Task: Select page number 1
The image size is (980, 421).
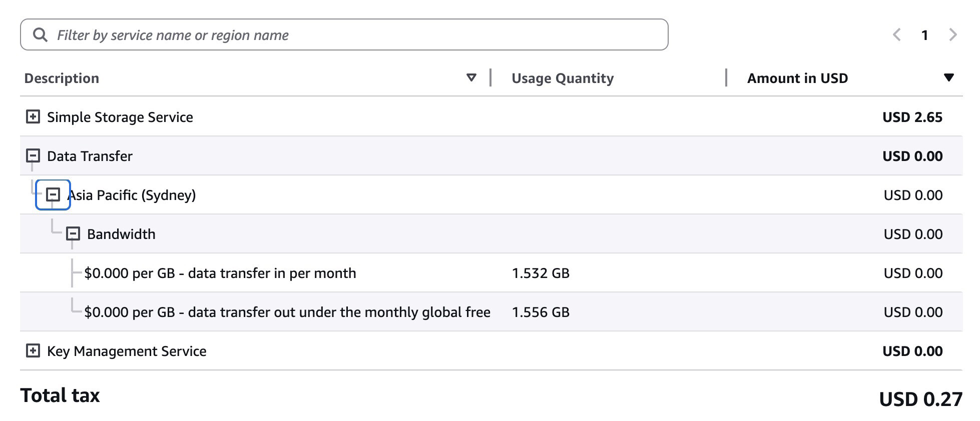Action: [x=925, y=35]
